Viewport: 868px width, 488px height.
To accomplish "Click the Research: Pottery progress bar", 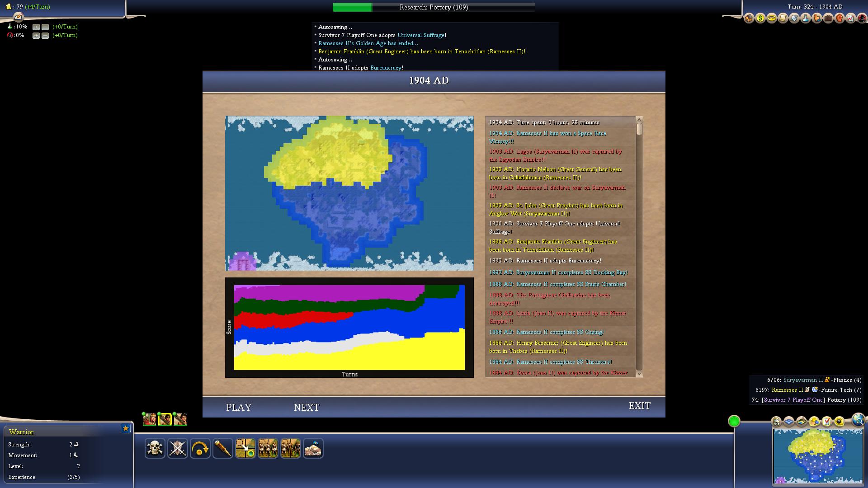I will [x=434, y=7].
